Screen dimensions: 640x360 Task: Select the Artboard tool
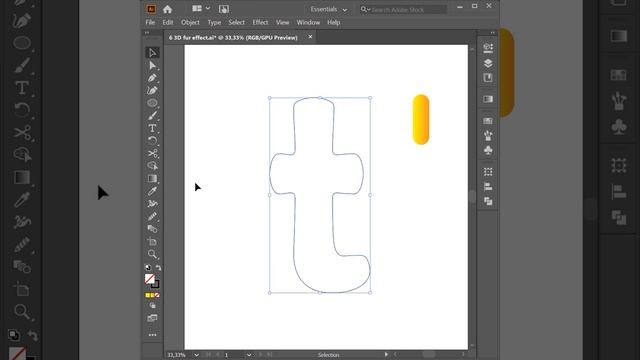[152, 242]
